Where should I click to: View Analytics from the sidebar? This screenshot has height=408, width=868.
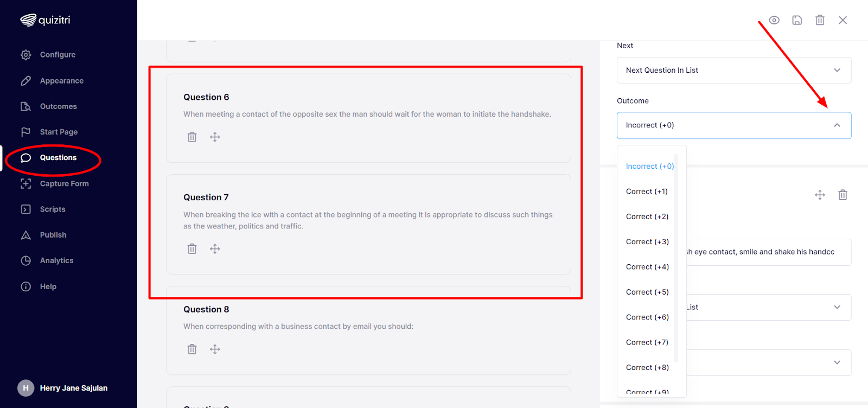click(56, 260)
